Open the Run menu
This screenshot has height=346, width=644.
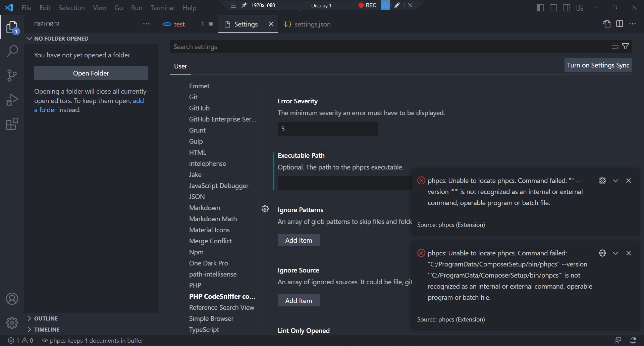point(137,8)
